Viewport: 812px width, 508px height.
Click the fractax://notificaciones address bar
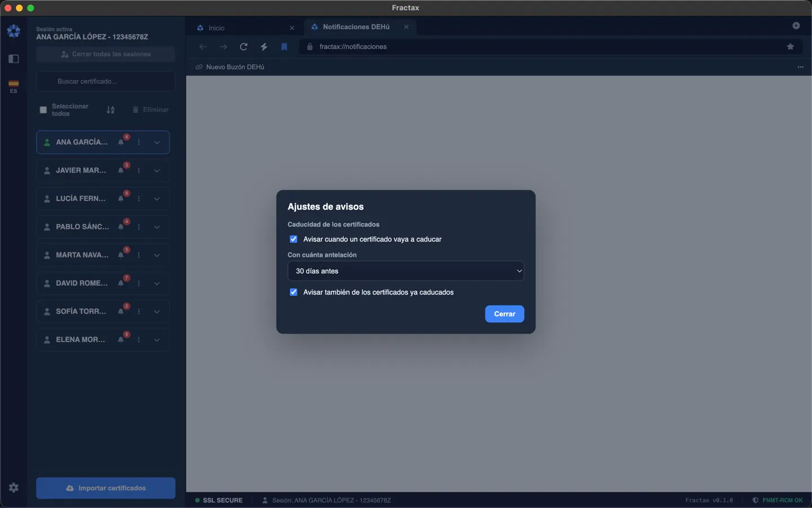[x=550, y=47]
